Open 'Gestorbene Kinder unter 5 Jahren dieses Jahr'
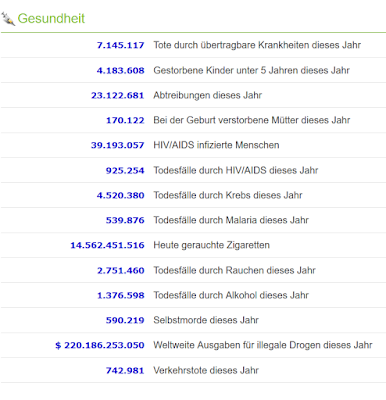 click(251, 70)
